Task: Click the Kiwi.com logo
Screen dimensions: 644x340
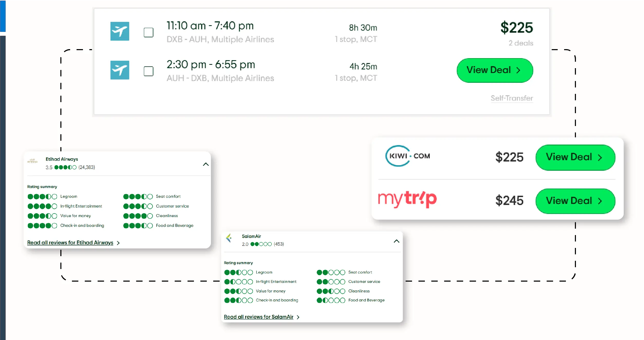Action: point(407,156)
